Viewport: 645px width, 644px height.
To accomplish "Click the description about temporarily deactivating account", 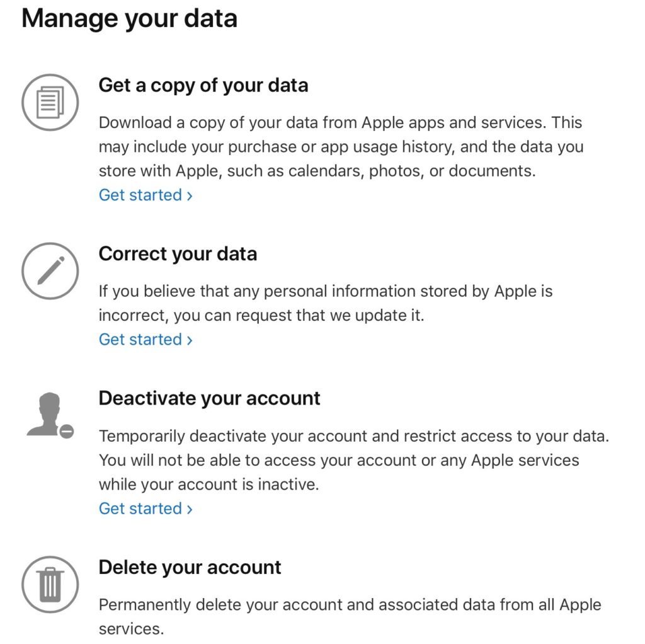I will tap(353, 461).
